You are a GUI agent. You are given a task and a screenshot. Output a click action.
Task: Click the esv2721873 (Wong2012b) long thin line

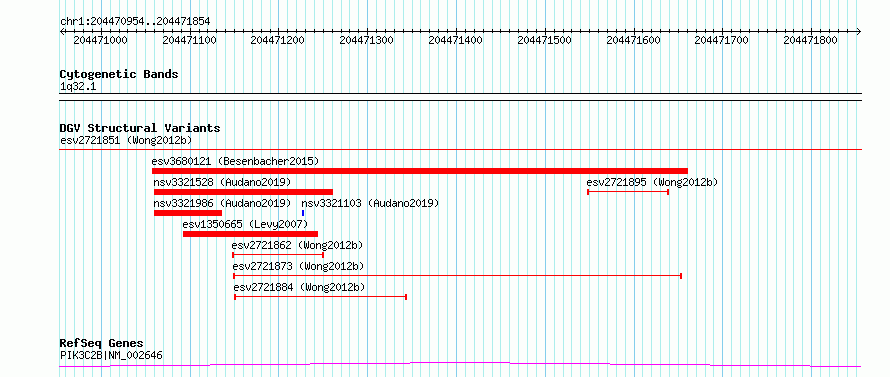click(457, 276)
